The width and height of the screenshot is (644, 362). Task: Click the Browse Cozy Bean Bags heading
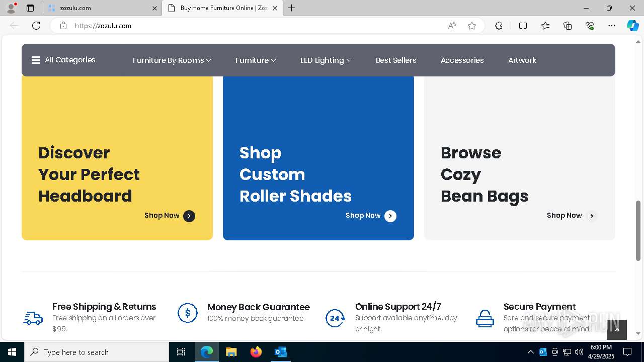(x=485, y=174)
